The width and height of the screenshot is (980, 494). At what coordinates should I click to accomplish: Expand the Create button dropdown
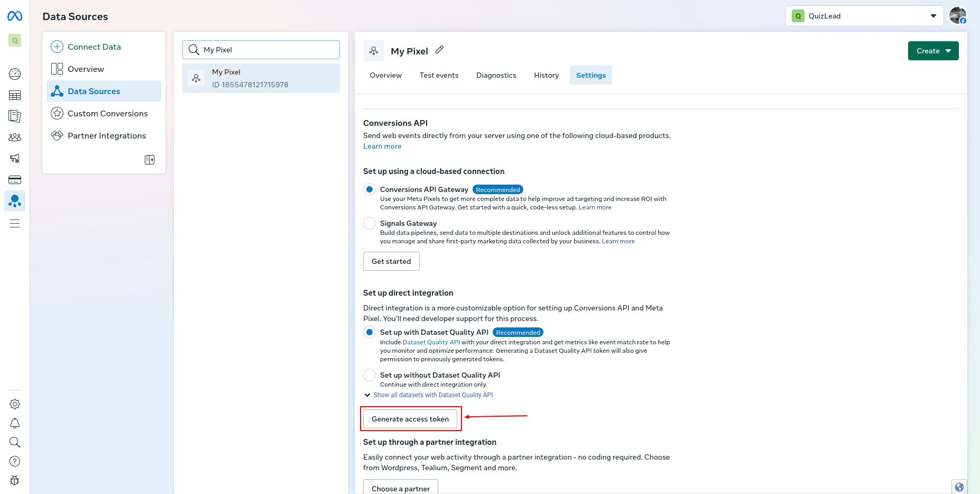pos(933,51)
